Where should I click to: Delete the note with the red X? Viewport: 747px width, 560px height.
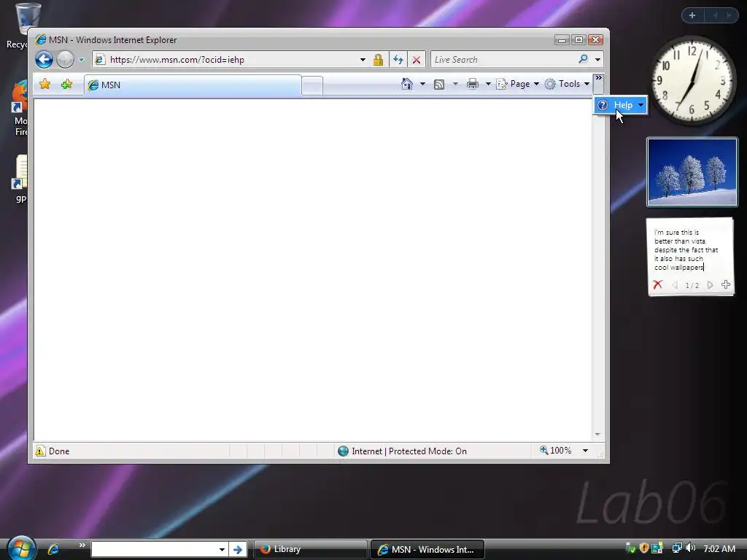(658, 285)
